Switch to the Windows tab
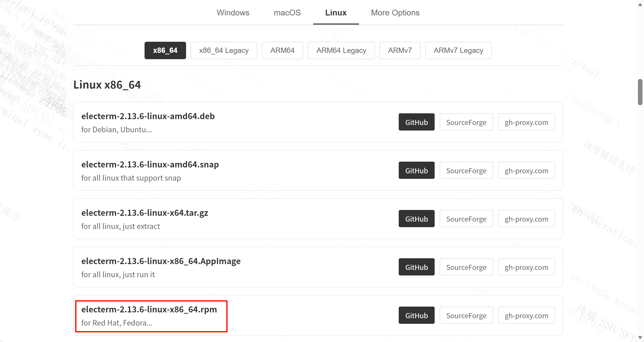 point(233,13)
